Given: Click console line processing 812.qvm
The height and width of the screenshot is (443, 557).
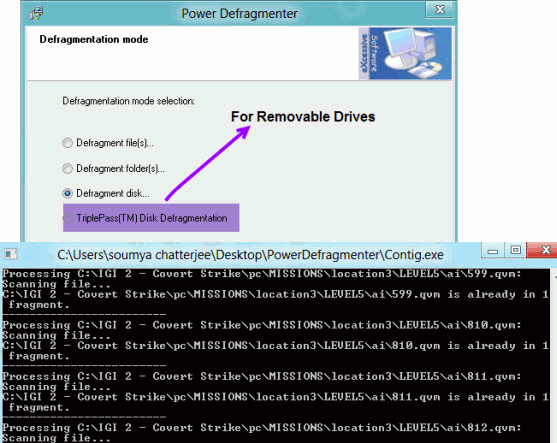Looking at the screenshot, I should pos(262,428).
